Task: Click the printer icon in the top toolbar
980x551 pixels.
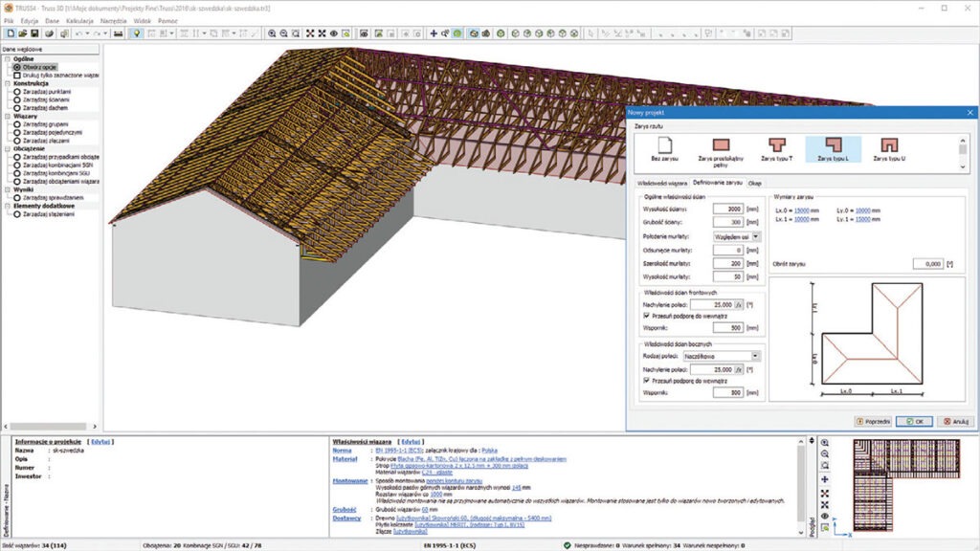Action: point(49,33)
